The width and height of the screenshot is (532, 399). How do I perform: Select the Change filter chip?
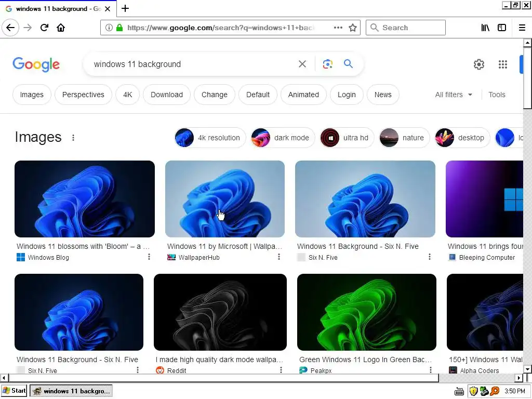(x=215, y=95)
